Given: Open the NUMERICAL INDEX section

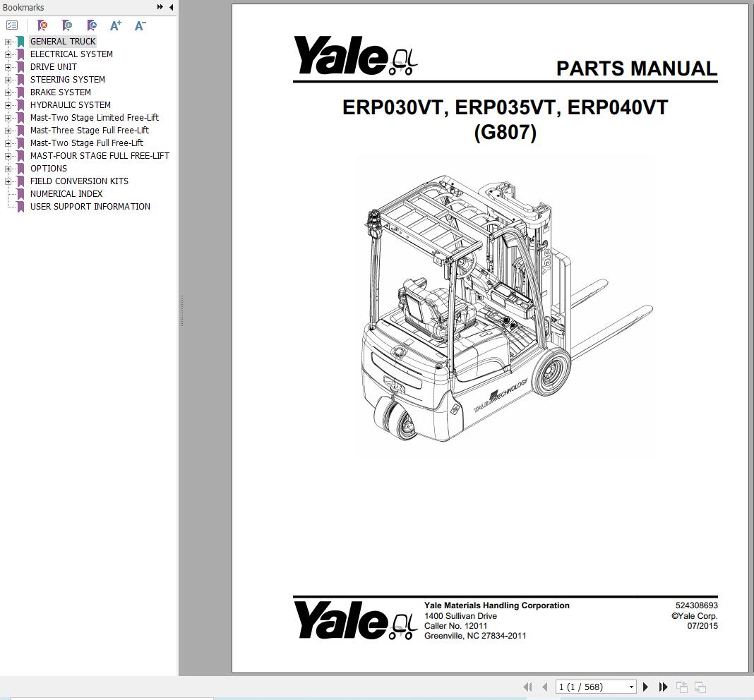Looking at the screenshot, I should pyautogui.click(x=66, y=193).
